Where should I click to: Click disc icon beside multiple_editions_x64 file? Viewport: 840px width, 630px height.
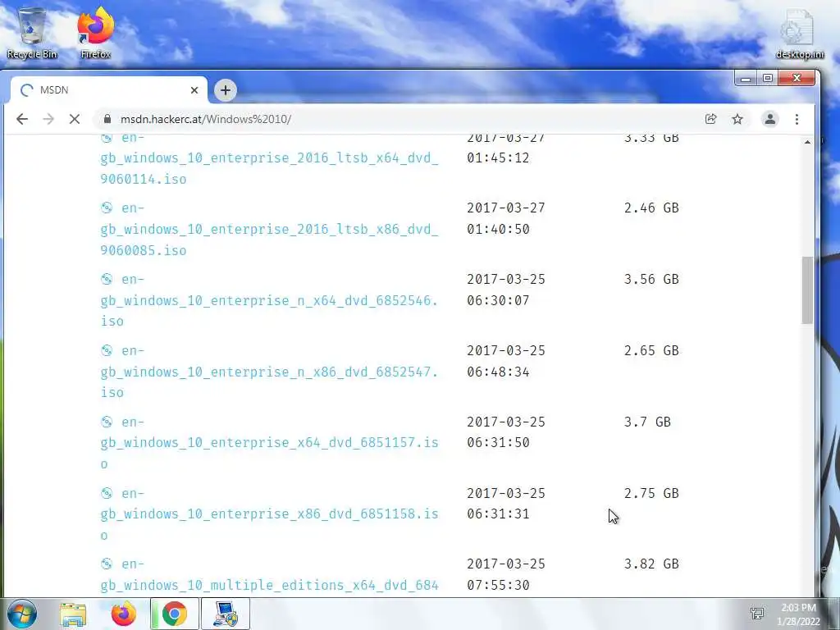107,564
